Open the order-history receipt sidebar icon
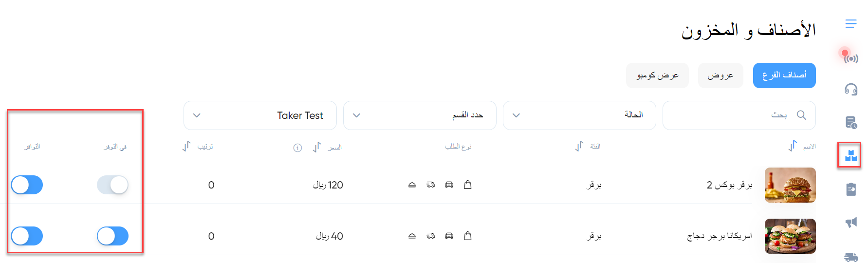The image size is (868, 263). pyautogui.click(x=850, y=122)
